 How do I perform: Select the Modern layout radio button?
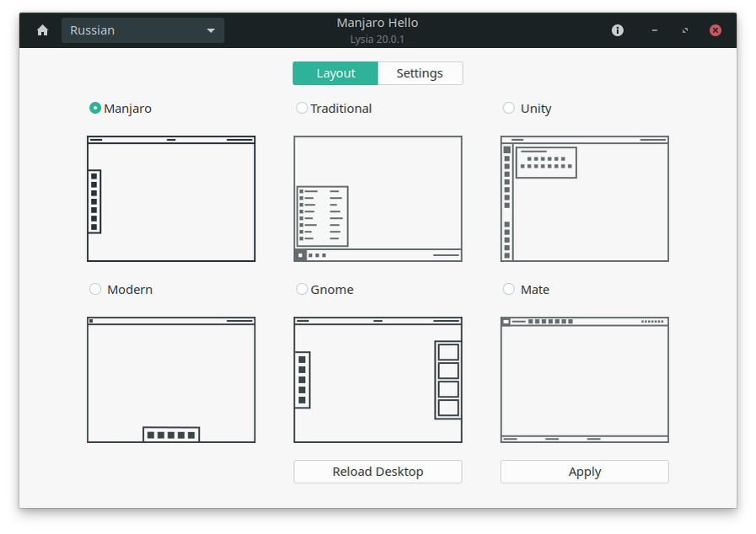coord(95,289)
